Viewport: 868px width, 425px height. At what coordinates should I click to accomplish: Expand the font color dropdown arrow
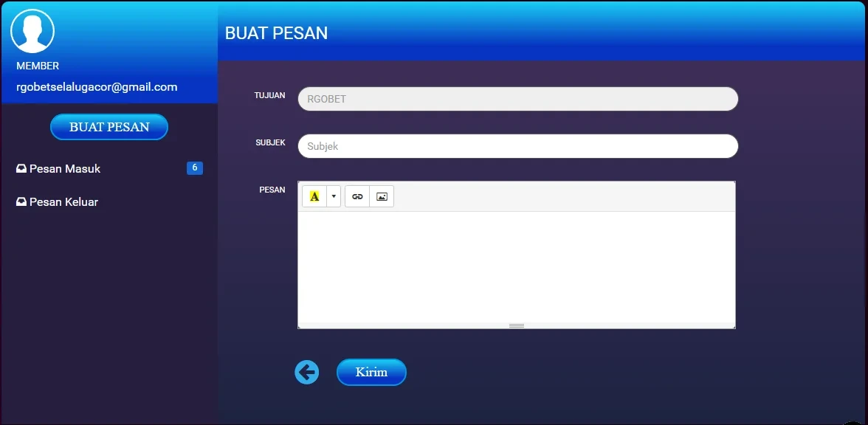tap(334, 196)
